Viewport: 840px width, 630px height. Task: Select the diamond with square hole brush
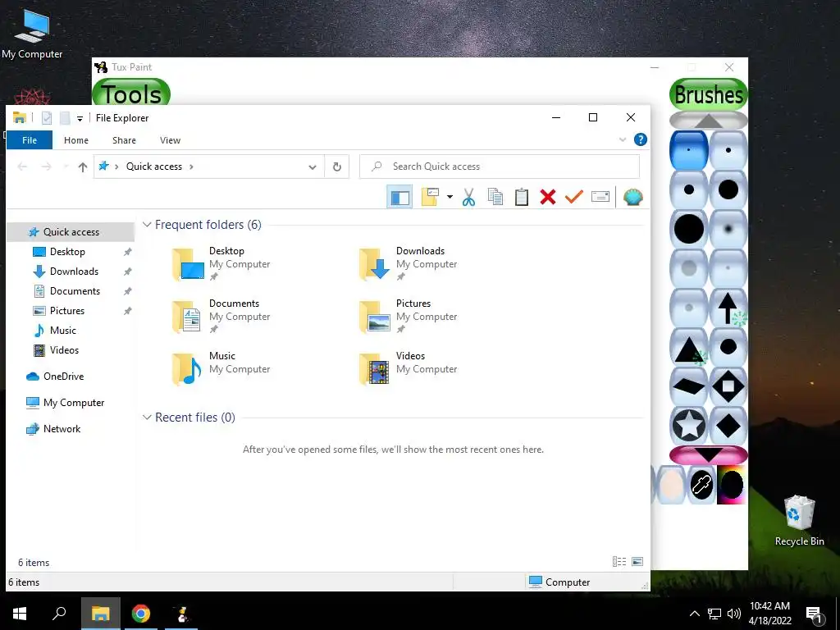(728, 386)
